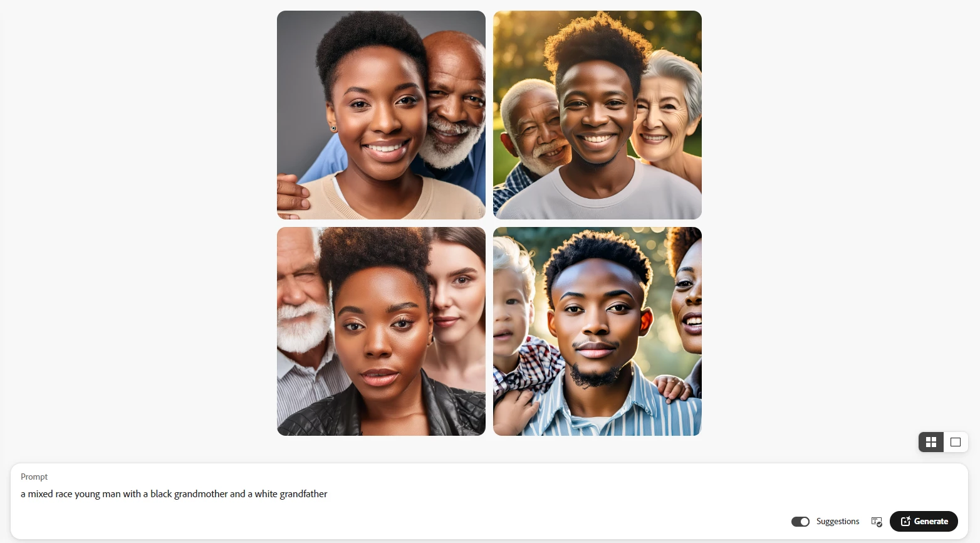Select the woman in beige sweater image
The image size is (980, 543).
[x=381, y=115]
